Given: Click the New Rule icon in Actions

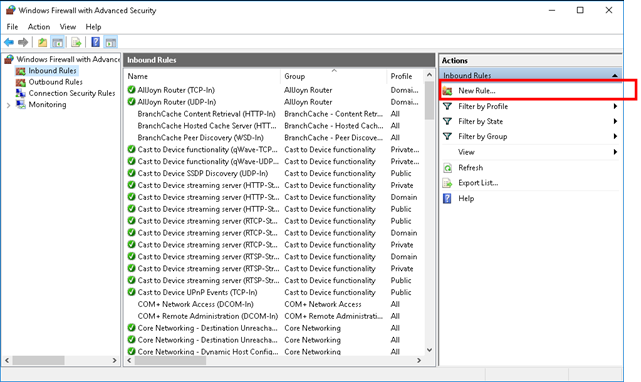Looking at the screenshot, I should pyautogui.click(x=447, y=91).
